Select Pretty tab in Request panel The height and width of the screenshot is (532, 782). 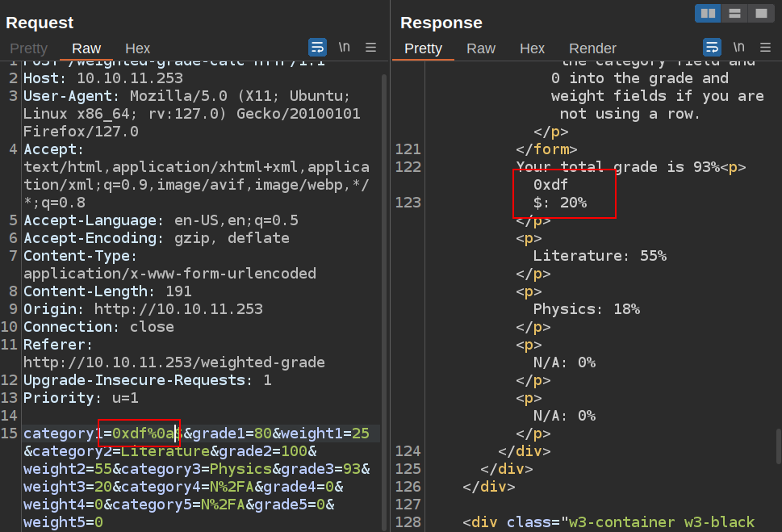pyautogui.click(x=28, y=48)
